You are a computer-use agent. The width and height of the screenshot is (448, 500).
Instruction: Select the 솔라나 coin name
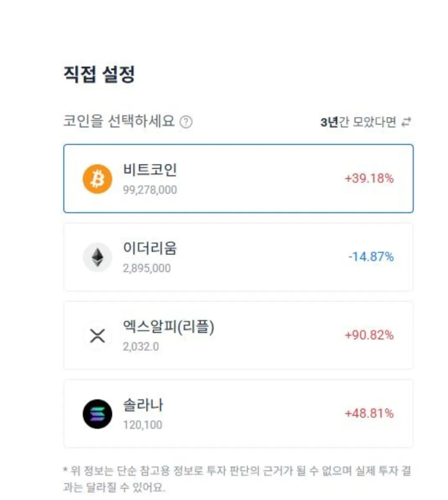coord(143,405)
